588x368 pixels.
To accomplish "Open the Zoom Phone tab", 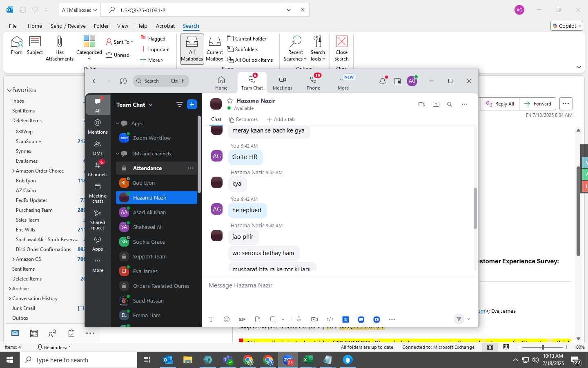I will point(313,83).
